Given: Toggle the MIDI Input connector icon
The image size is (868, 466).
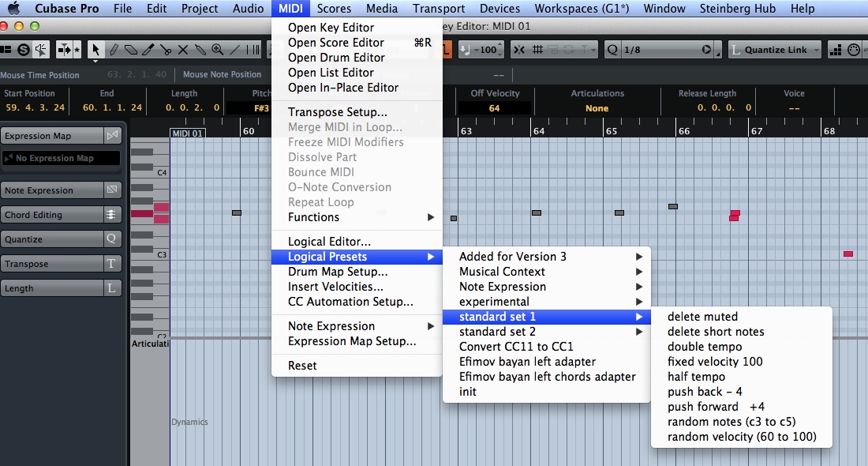Looking at the screenshot, I should coord(854,50).
